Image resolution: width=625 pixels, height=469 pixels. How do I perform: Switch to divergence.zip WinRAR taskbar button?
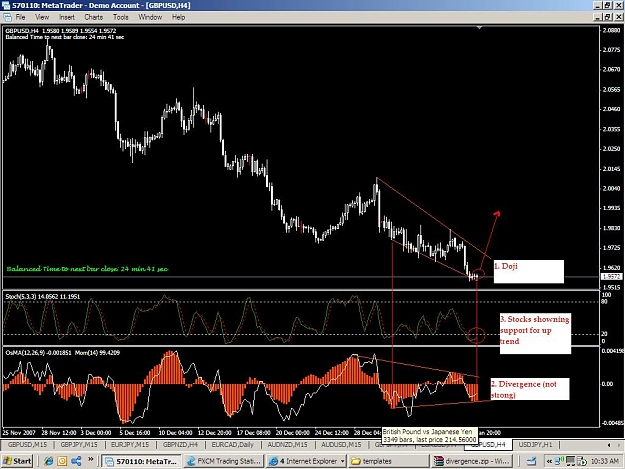(472, 461)
